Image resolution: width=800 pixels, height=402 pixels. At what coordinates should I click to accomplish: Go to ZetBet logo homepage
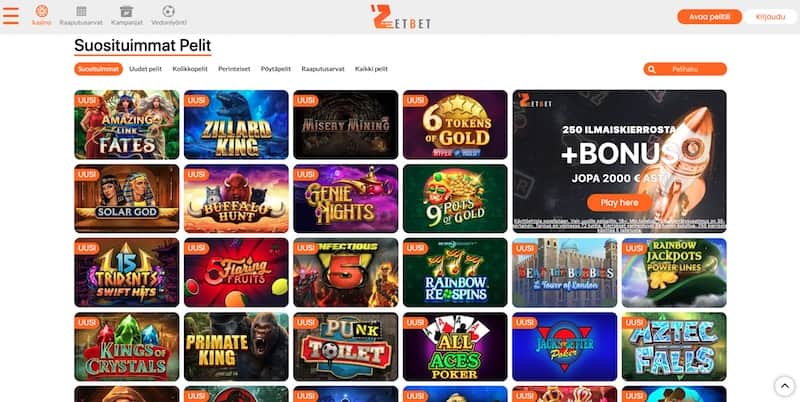[x=401, y=16]
